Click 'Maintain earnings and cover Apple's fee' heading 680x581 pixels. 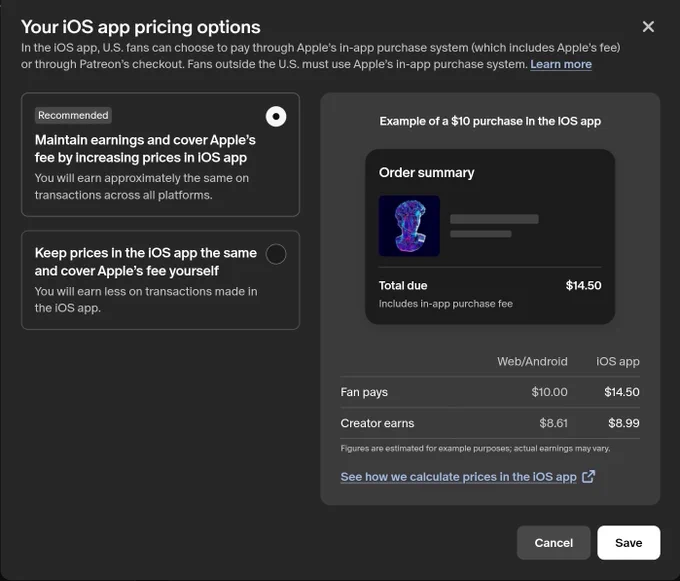point(145,149)
